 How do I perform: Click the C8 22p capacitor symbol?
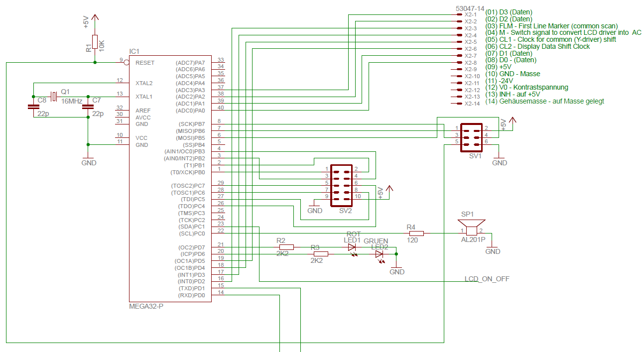pos(33,107)
